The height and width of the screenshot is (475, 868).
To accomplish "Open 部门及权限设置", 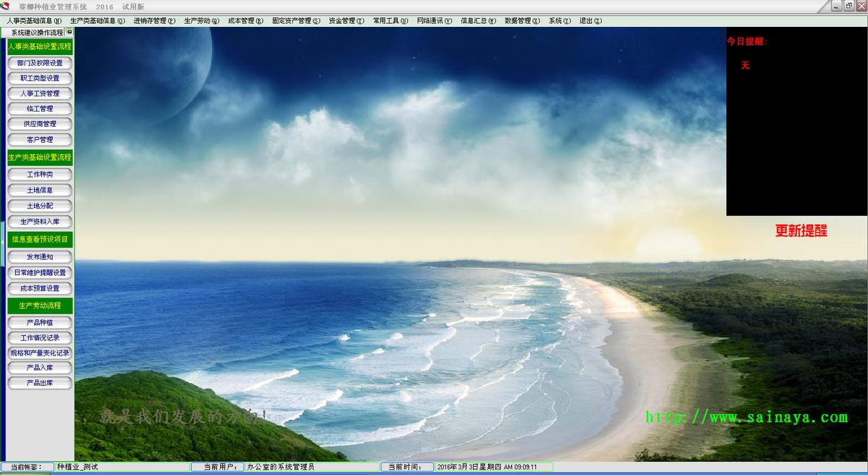I will tap(40, 63).
